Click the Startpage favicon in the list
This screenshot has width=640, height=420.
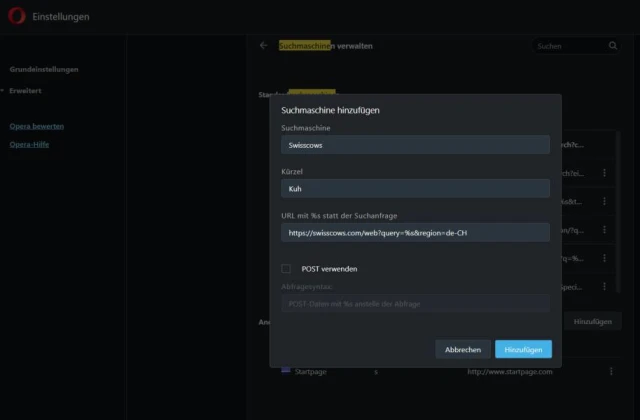point(285,371)
